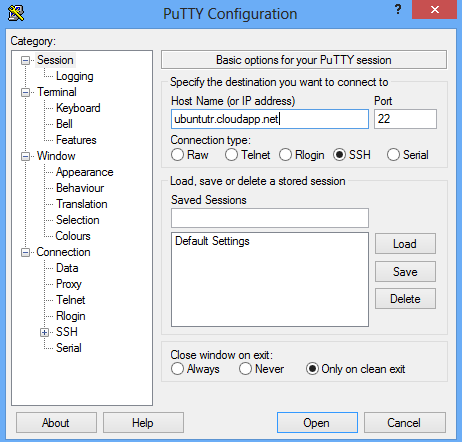
Task: Select the Raw connection type
Action: pyautogui.click(x=177, y=155)
